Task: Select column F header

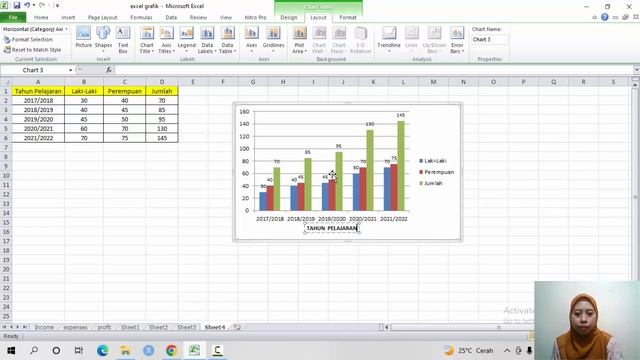Action: tap(223, 82)
